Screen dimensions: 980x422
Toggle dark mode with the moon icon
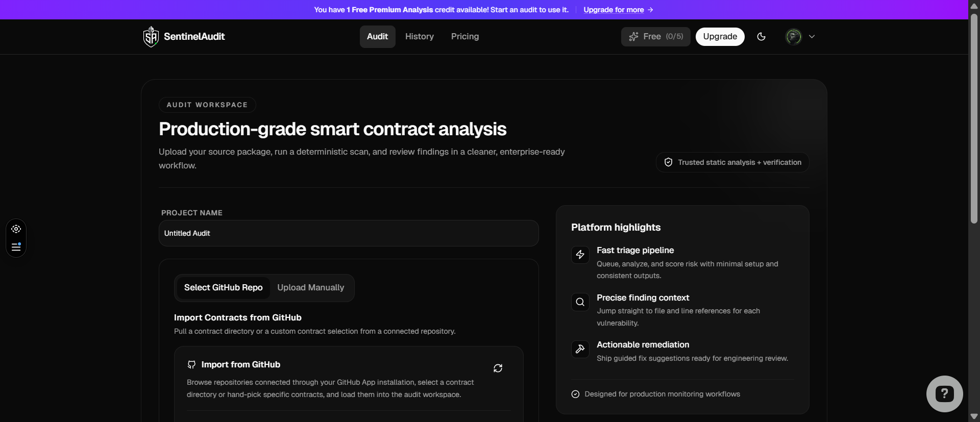pyautogui.click(x=761, y=36)
